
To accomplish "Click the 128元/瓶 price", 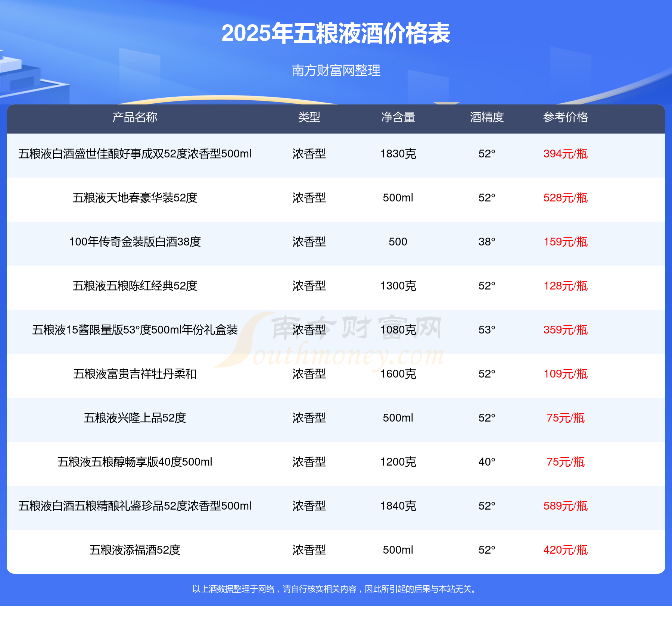I will [566, 286].
